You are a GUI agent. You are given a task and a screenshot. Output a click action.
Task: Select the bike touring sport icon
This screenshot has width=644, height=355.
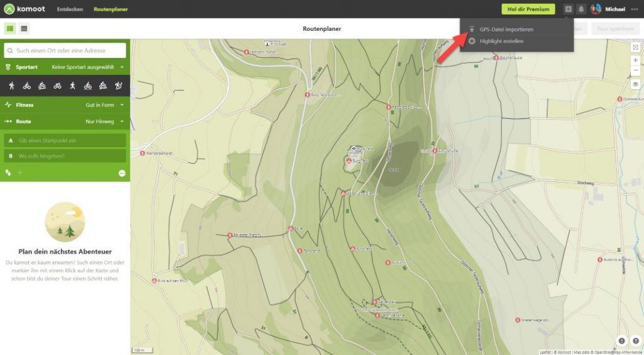pos(26,86)
